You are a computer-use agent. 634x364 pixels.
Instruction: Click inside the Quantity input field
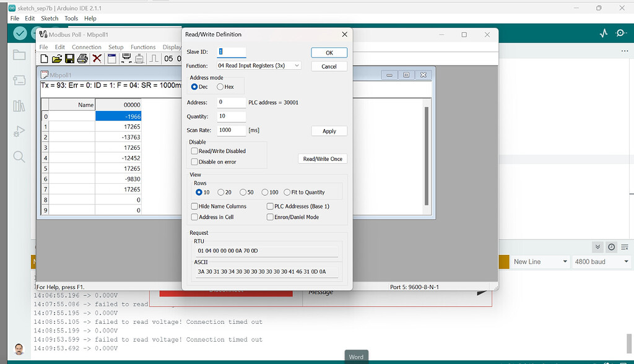(230, 116)
